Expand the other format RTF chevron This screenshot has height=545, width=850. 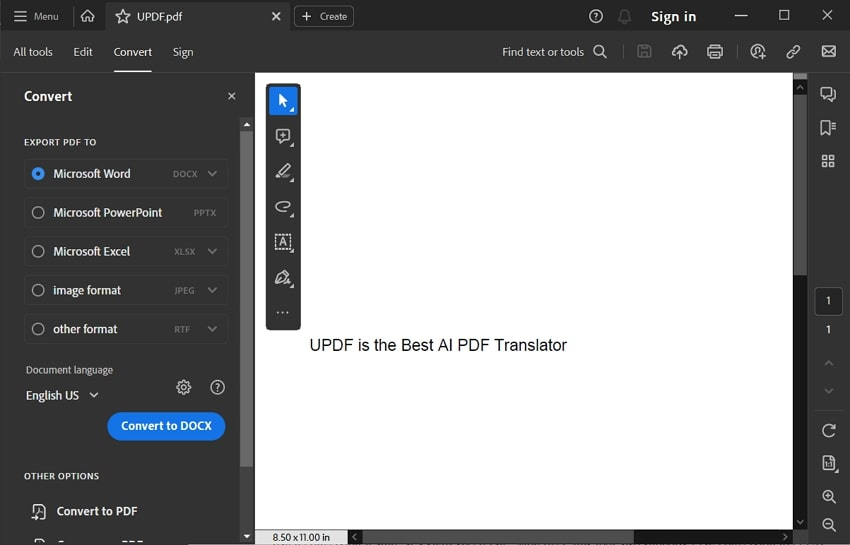click(x=212, y=329)
